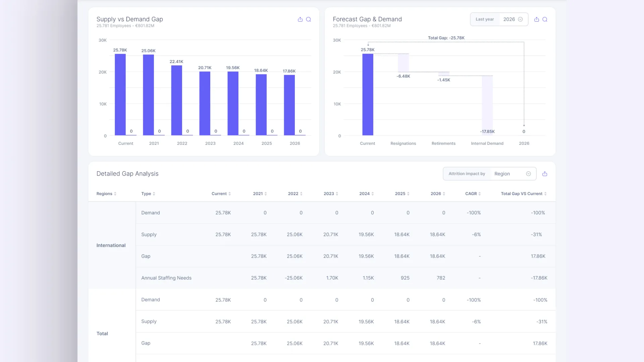Click the Detailed Gap Analysis heading
Image resolution: width=644 pixels, height=362 pixels.
tap(127, 174)
